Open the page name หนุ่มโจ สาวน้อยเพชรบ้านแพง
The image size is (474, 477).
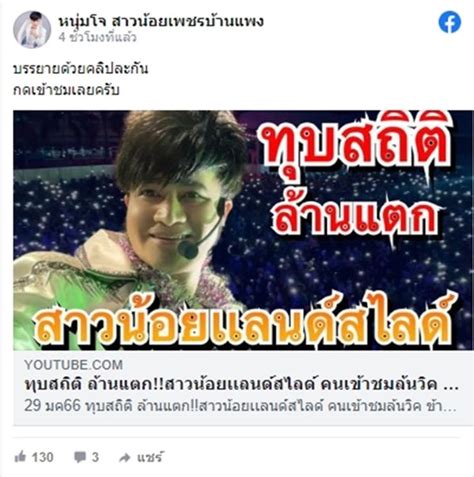(x=161, y=21)
